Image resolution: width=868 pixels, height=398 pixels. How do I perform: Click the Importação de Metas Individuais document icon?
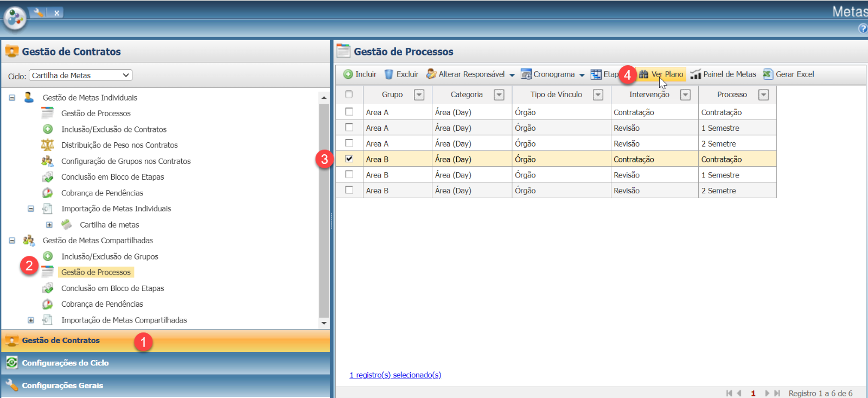coord(48,209)
